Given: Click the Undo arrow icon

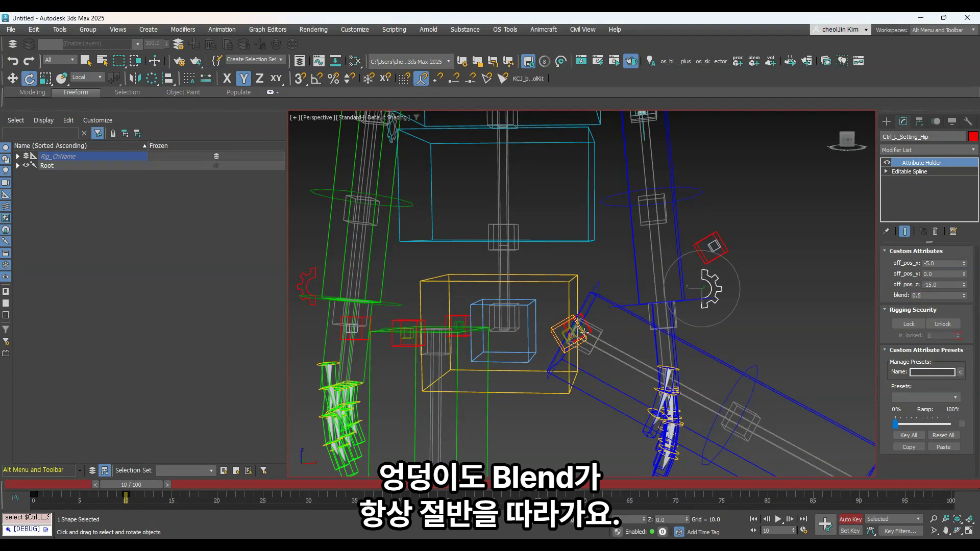Looking at the screenshot, I should point(13,61).
